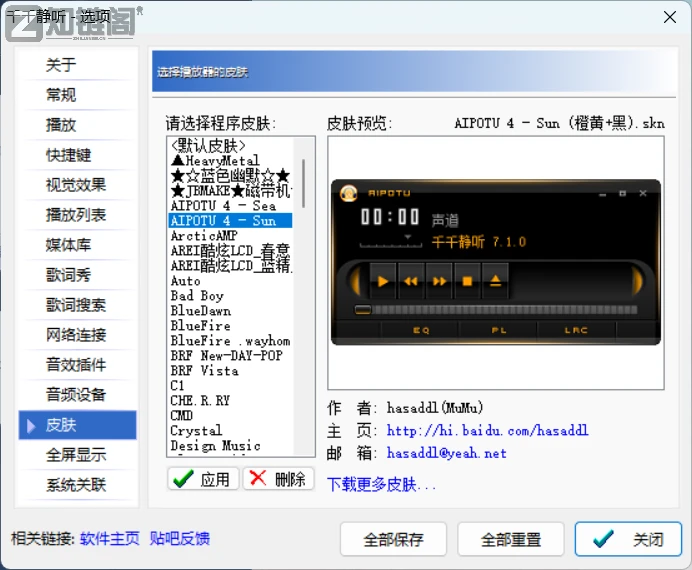The image size is (692, 570).
Task: Select the BlueFire .wayhom skin
Action: [230, 341]
